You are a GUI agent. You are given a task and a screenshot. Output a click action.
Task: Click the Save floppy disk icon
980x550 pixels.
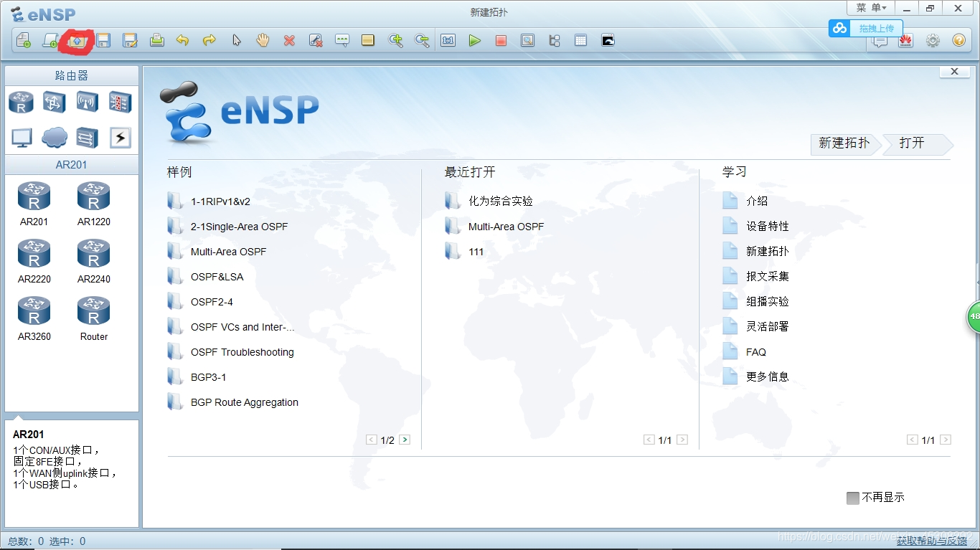[103, 41]
